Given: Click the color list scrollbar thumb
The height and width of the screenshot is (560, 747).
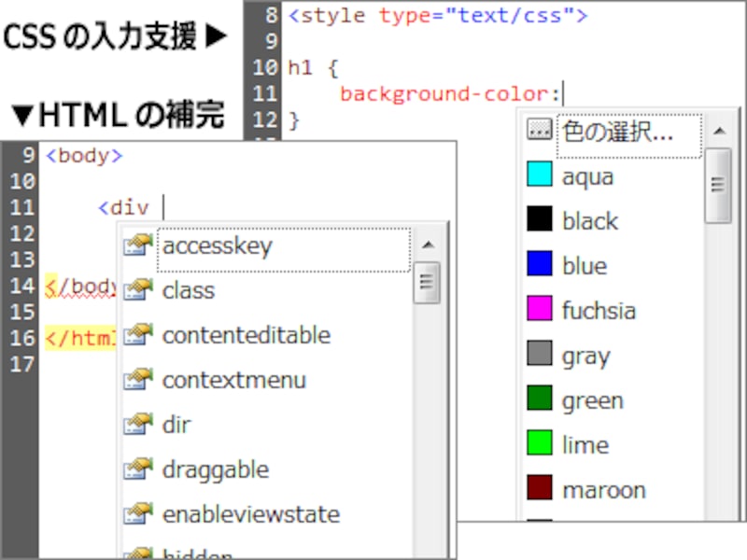Looking at the screenshot, I should pos(718,185).
